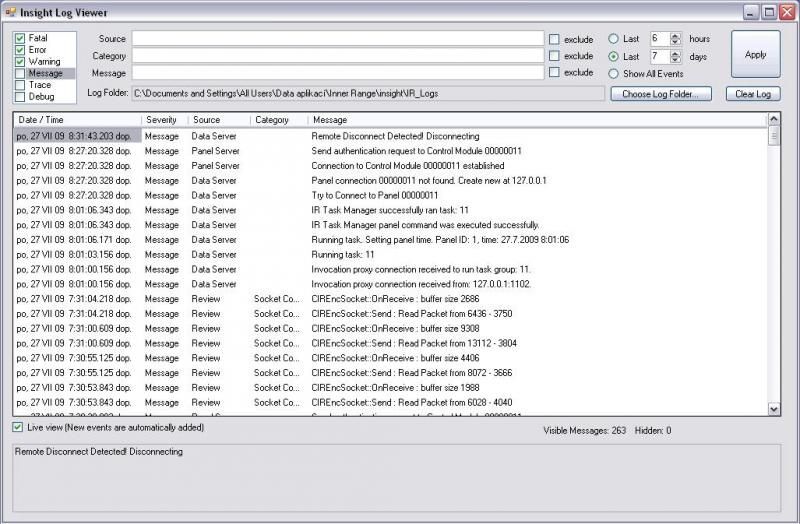Select the Show All Events option

(x=613, y=74)
